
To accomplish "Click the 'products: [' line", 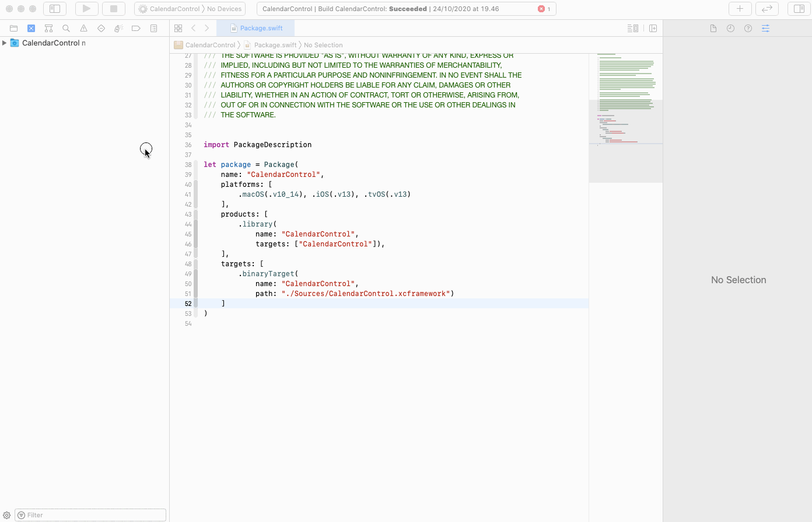I will click(244, 214).
